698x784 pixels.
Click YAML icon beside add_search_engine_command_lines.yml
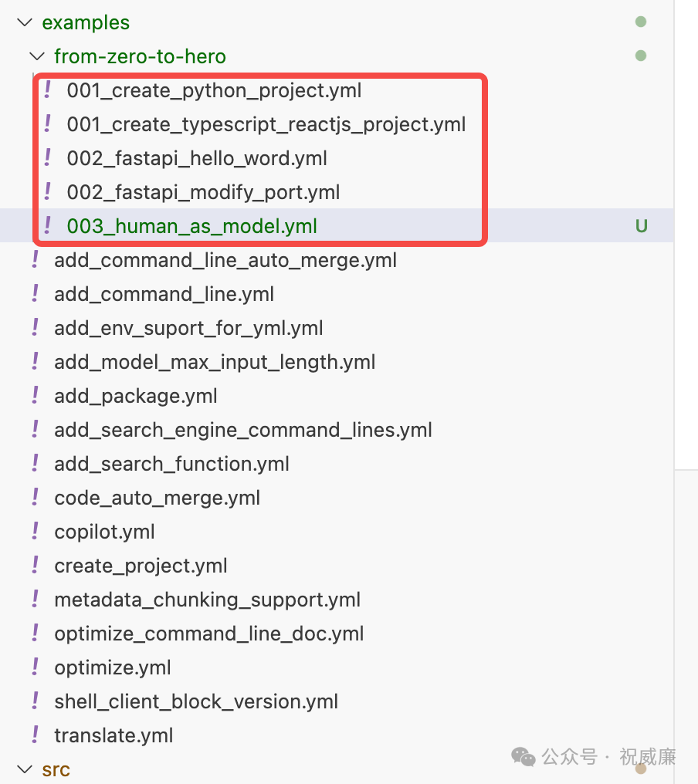coord(35,430)
